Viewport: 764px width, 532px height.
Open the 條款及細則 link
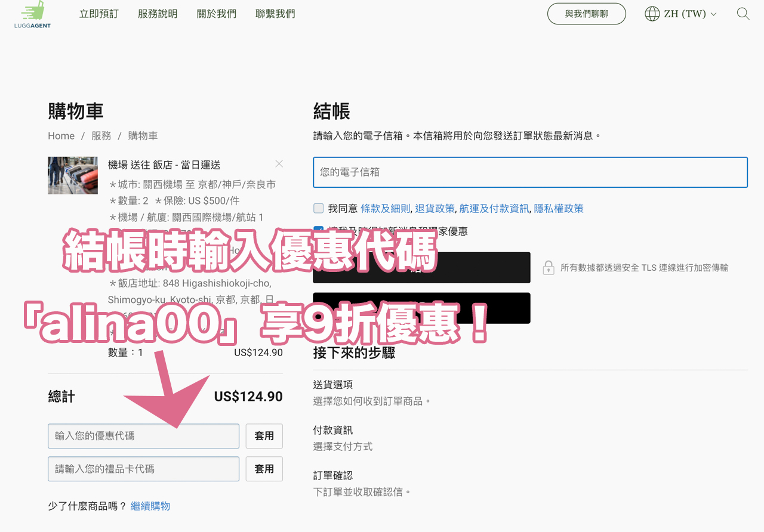pyautogui.click(x=386, y=208)
